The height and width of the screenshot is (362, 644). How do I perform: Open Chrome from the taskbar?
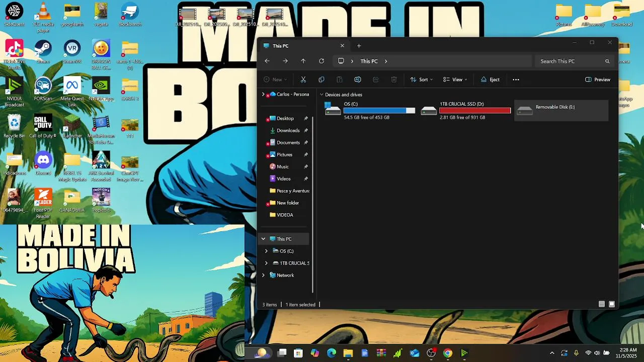448,353
